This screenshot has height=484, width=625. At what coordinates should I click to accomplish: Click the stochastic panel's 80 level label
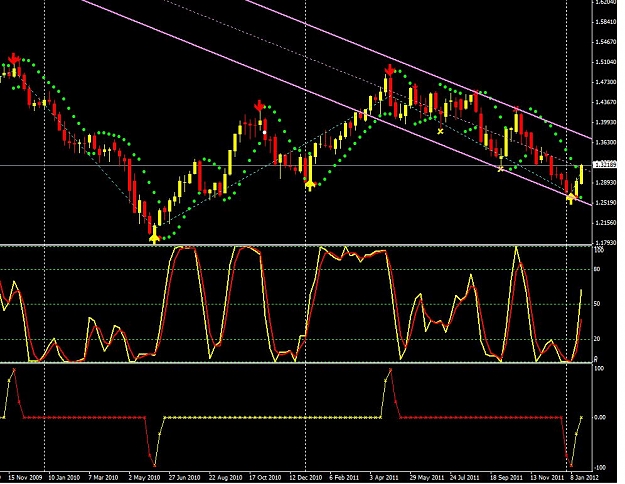click(x=597, y=270)
